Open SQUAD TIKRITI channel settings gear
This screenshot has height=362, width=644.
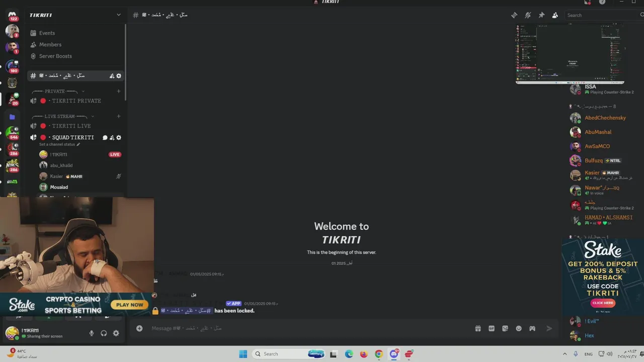(x=119, y=138)
